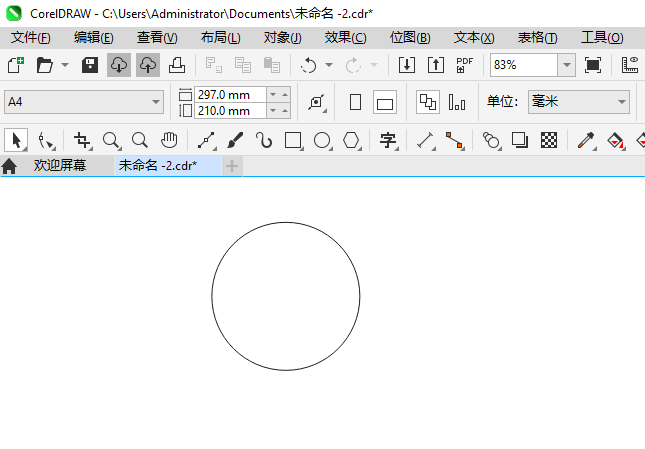This screenshot has height=449, width=645.
Task: Click the full-screen preview icon
Action: [x=593, y=65]
